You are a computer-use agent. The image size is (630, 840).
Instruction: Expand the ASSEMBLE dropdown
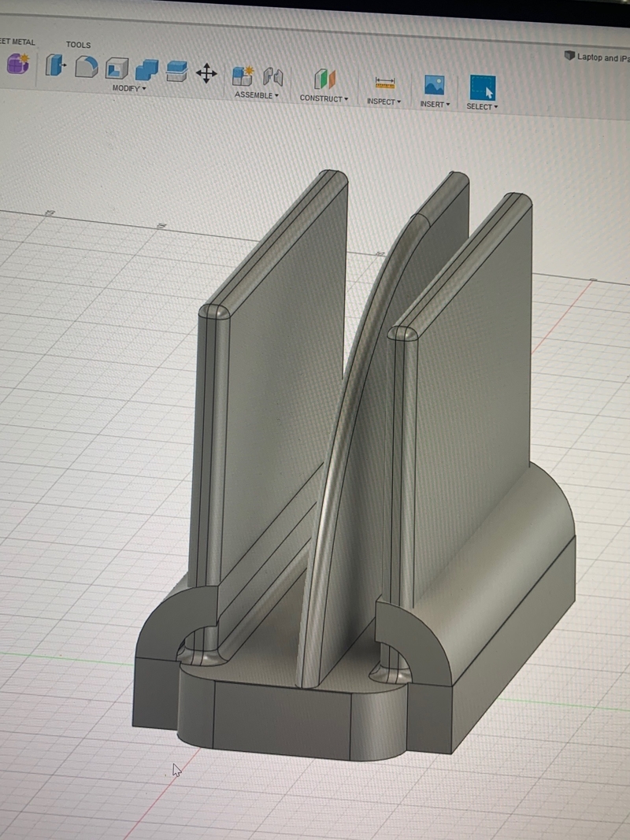257,94
